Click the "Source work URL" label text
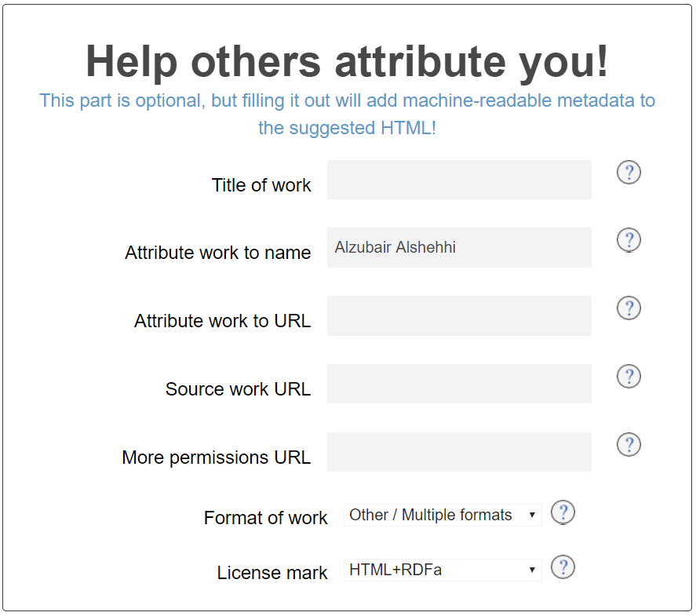696x616 pixels. [x=238, y=389]
